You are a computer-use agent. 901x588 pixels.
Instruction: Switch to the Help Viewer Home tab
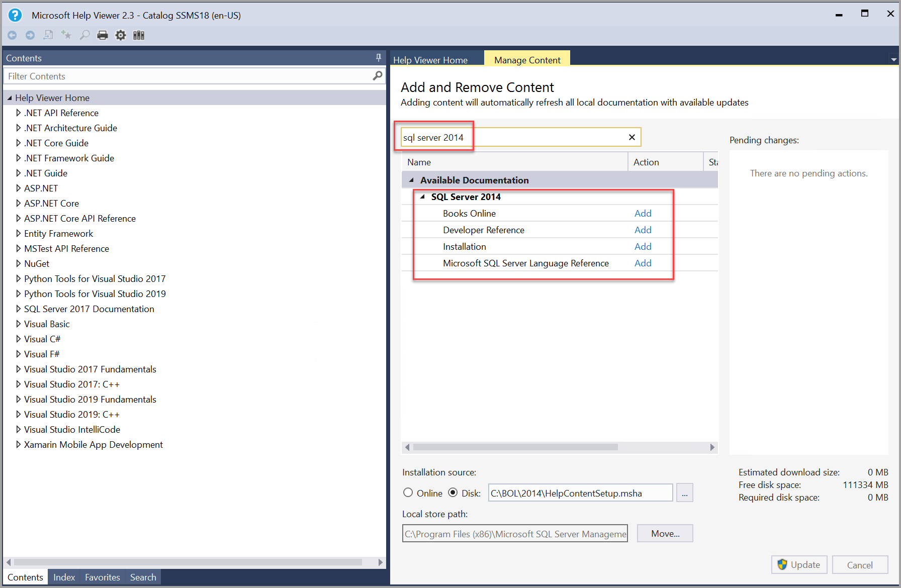click(x=430, y=59)
